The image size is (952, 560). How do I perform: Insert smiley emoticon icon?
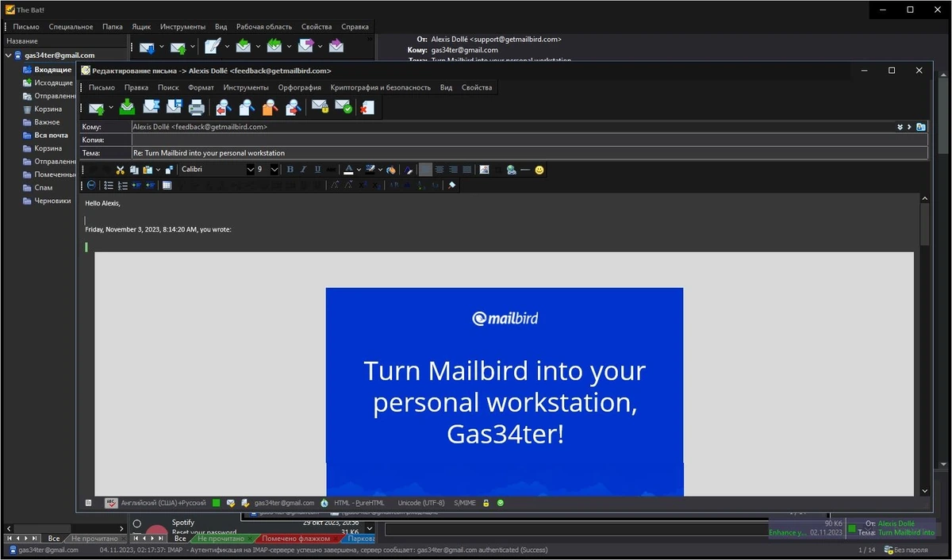539,170
